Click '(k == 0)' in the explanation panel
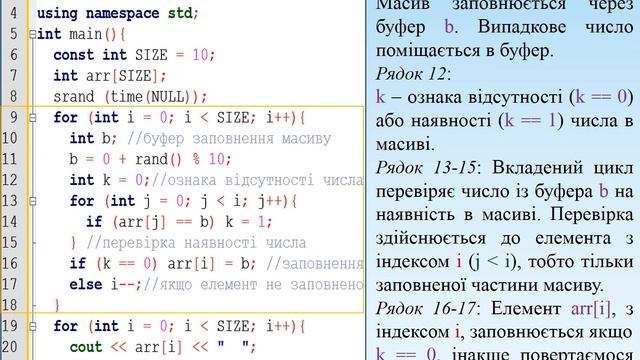The height and width of the screenshot is (360, 640). [602, 97]
